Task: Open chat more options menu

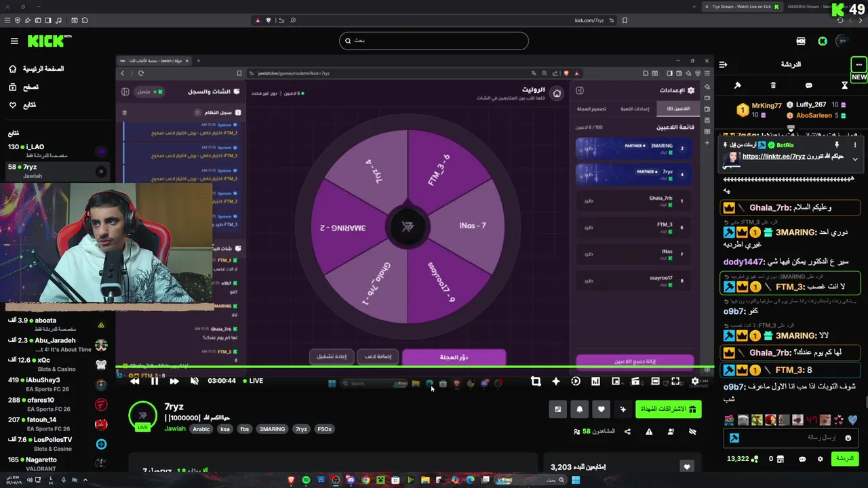Action: 859,64
